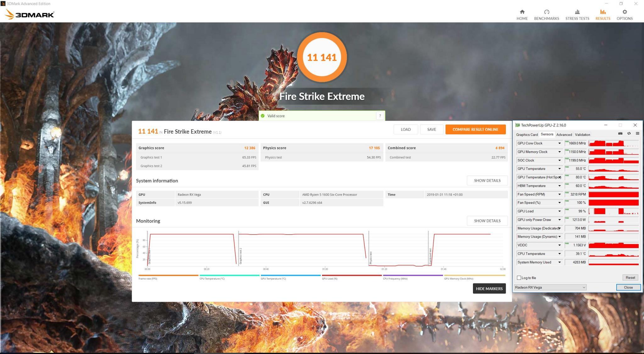Click the GPU-Z screenshot camera icon

[x=620, y=134]
